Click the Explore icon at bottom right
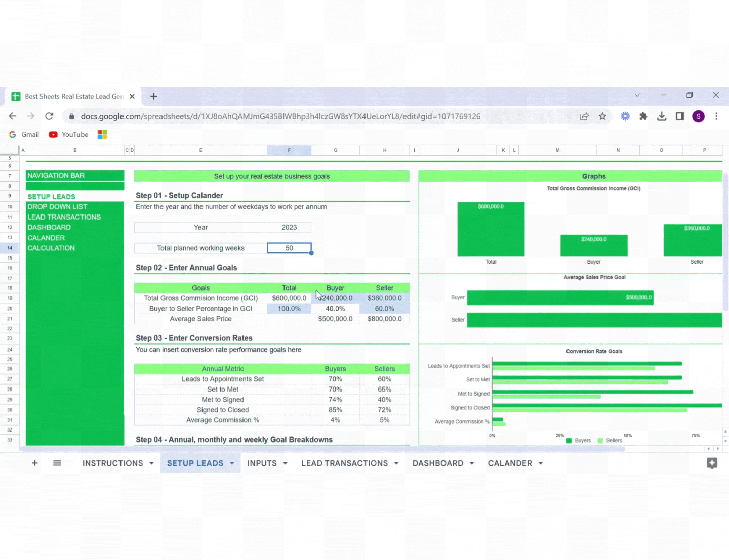The image size is (729, 560). pos(712,463)
